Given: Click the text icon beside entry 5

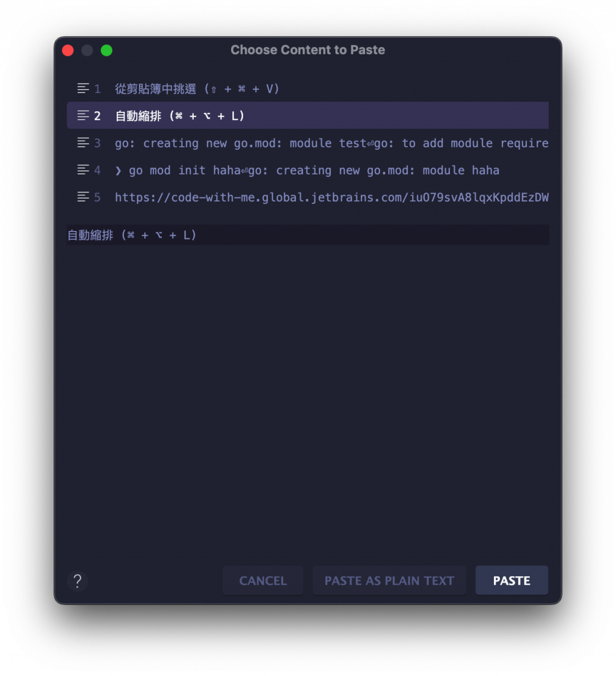Looking at the screenshot, I should 83,197.
